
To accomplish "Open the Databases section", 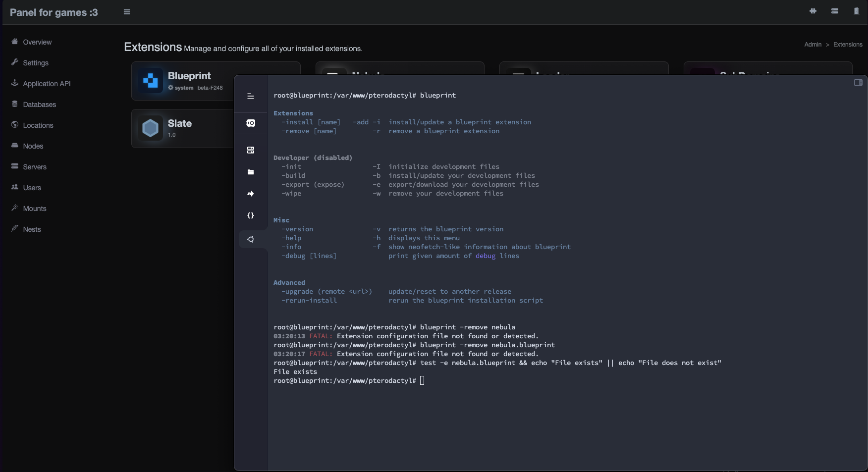I will (x=40, y=105).
